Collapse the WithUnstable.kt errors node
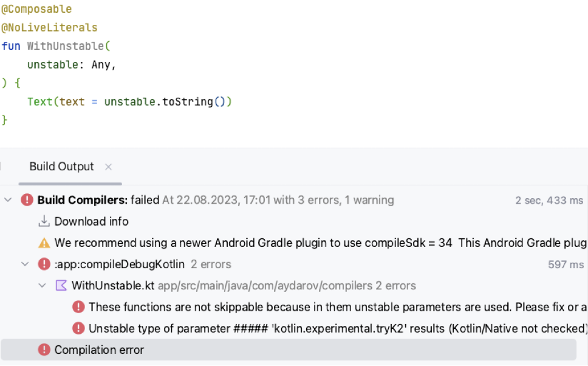 42,286
